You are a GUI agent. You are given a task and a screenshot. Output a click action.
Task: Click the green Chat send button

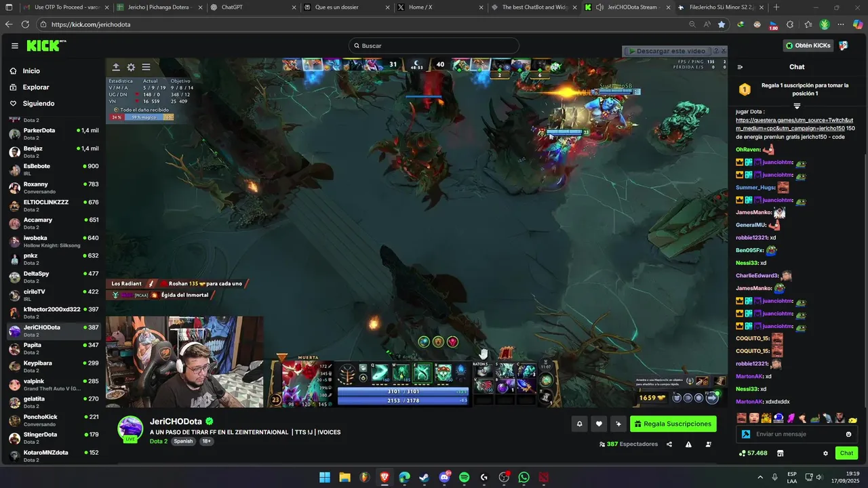click(846, 453)
